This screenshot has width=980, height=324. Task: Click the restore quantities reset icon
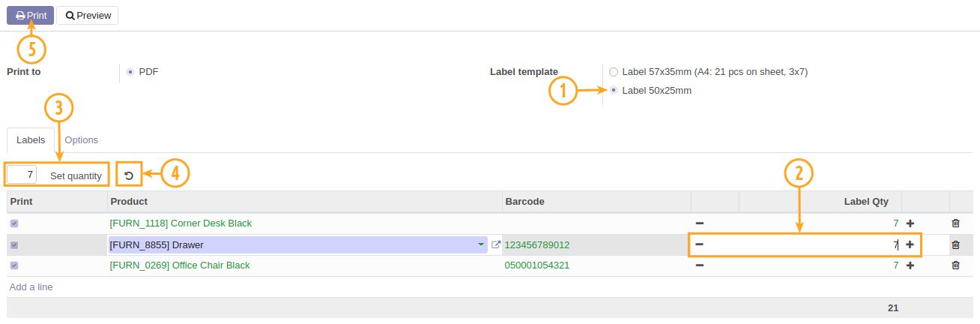pos(129,175)
